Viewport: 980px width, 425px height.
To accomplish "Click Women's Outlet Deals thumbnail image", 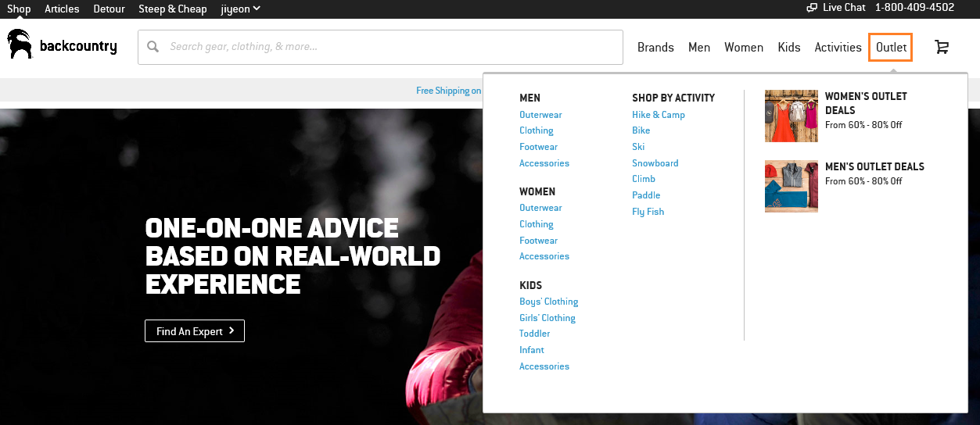I will (x=792, y=116).
